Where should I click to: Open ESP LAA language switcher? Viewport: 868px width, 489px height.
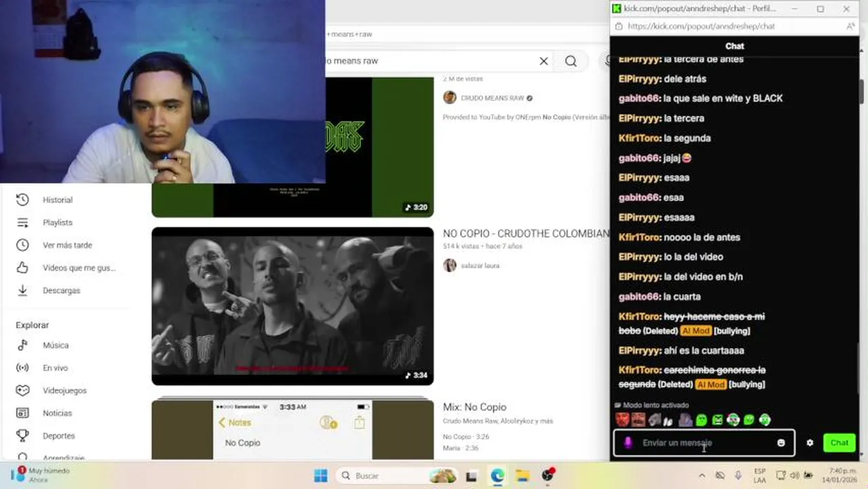coord(759,475)
